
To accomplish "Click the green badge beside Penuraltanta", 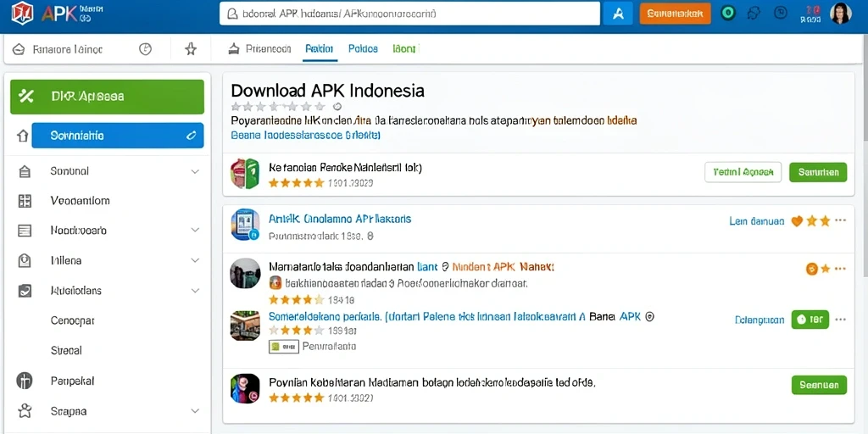I will tap(283, 347).
